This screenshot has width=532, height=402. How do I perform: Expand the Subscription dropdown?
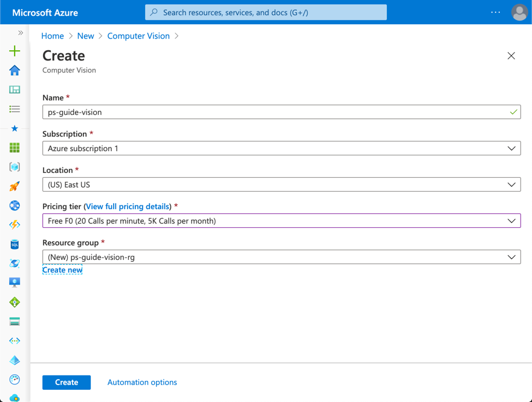click(281, 148)
